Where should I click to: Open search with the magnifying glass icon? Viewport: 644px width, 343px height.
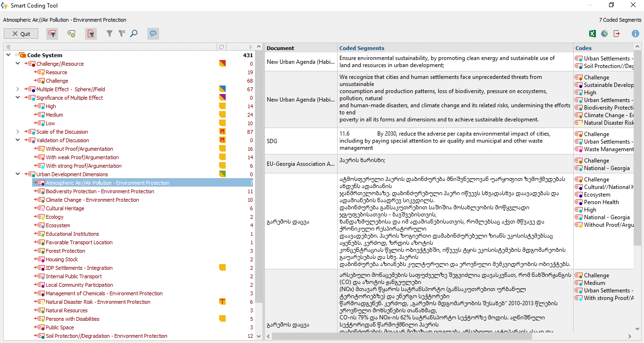click(x=134, y=34)
